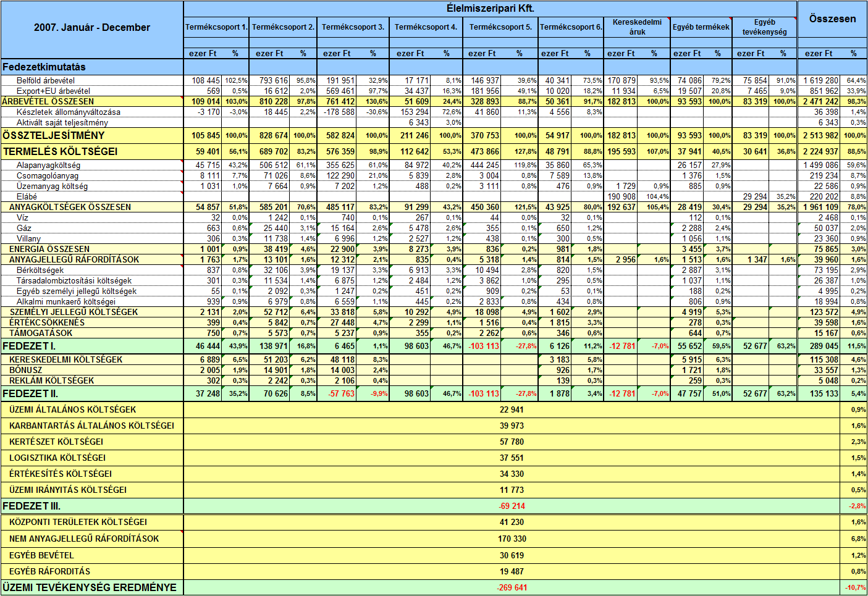Select the 'Víz' row label

22,218
